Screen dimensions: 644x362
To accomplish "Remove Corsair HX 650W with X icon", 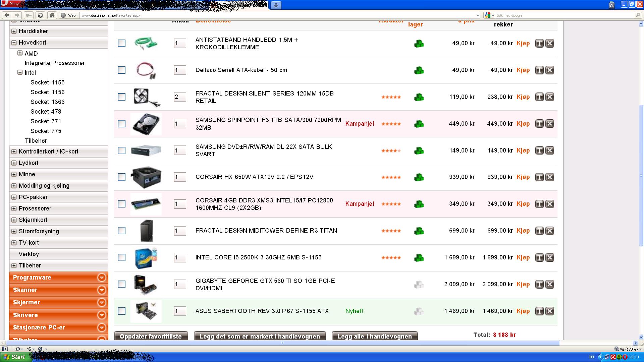I will [x=550, y=177].
